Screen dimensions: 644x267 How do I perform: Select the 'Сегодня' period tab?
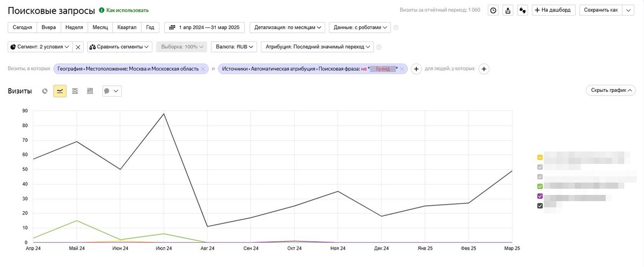pos(23,27)
